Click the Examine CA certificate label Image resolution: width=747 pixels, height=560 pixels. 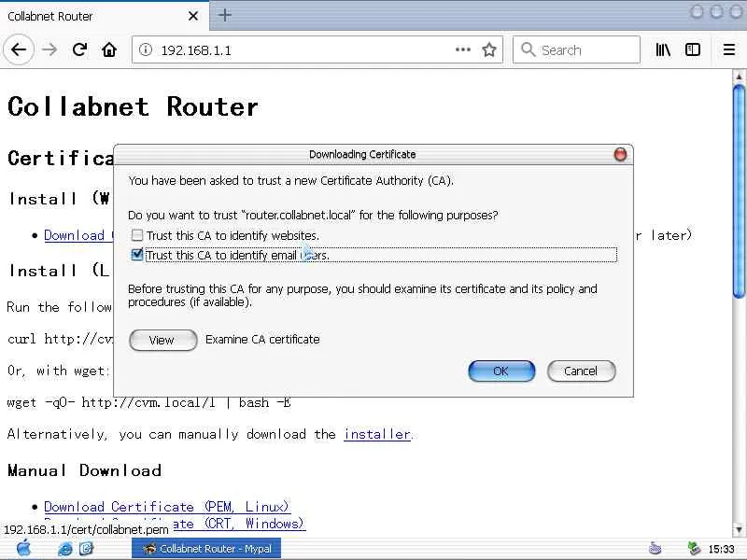pos(262,340)
